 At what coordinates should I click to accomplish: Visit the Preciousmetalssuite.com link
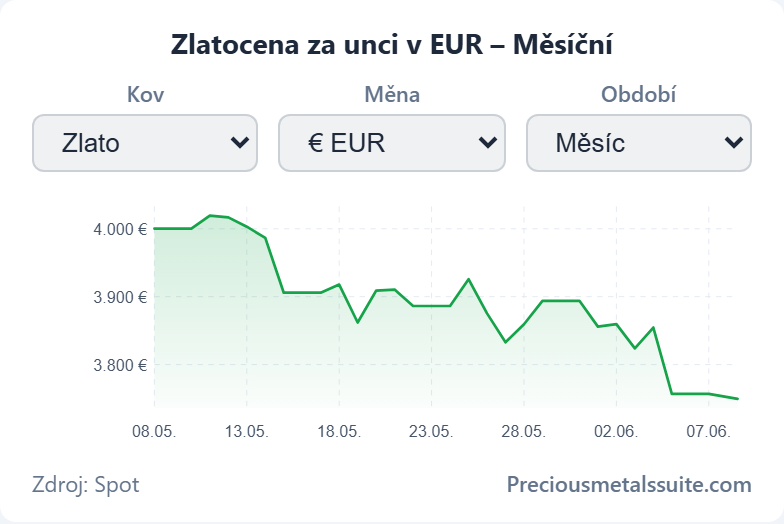click(x=629, y=484)
